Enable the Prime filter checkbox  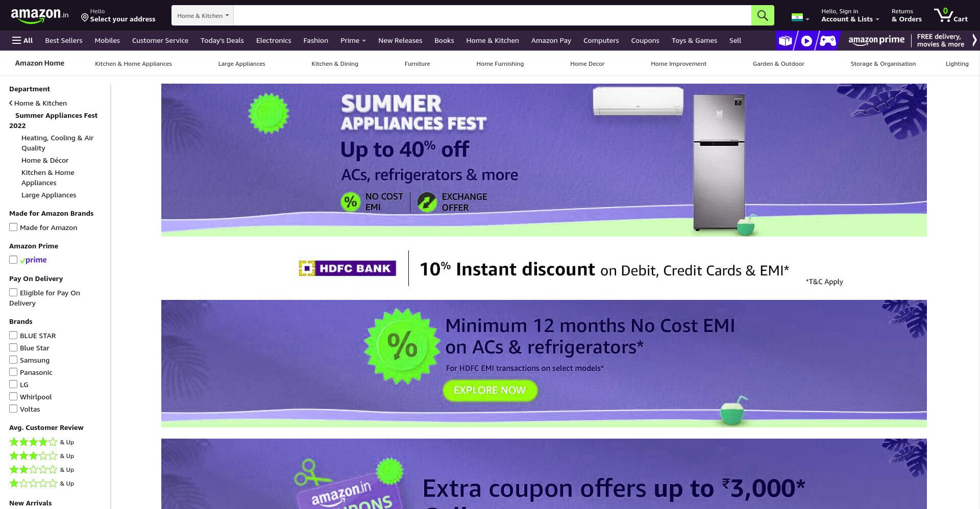pos(13,260)
